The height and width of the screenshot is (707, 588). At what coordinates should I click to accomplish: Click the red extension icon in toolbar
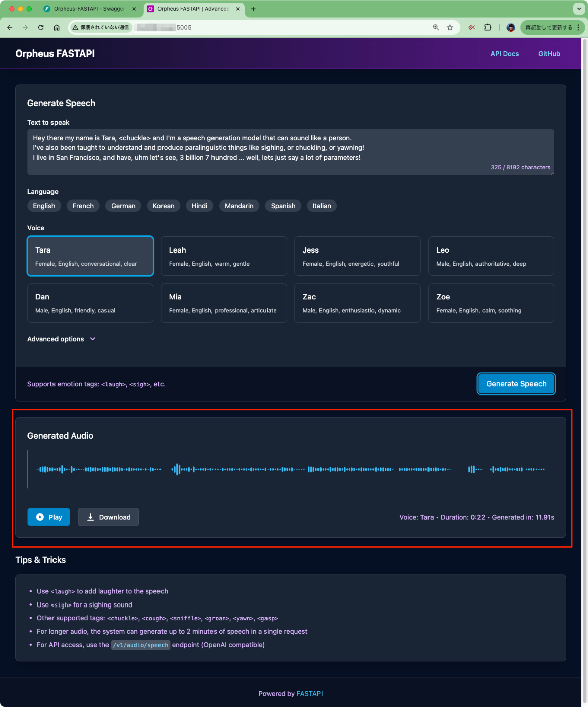tap(472, 27)
